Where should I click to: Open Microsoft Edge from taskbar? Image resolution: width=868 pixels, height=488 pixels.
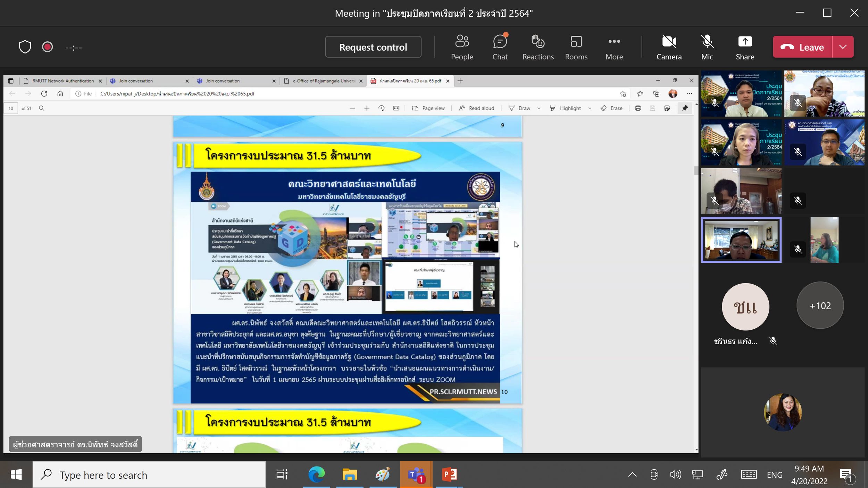316,474
